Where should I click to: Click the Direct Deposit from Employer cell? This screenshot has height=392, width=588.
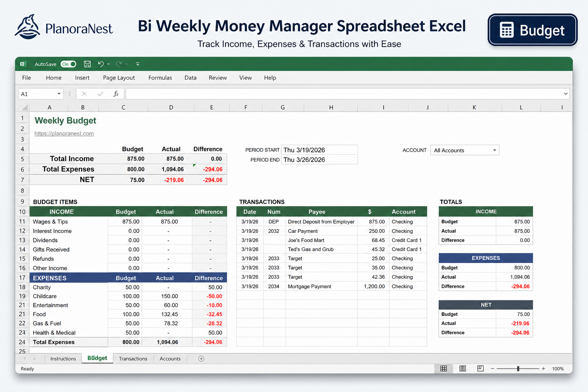(322, 222)
